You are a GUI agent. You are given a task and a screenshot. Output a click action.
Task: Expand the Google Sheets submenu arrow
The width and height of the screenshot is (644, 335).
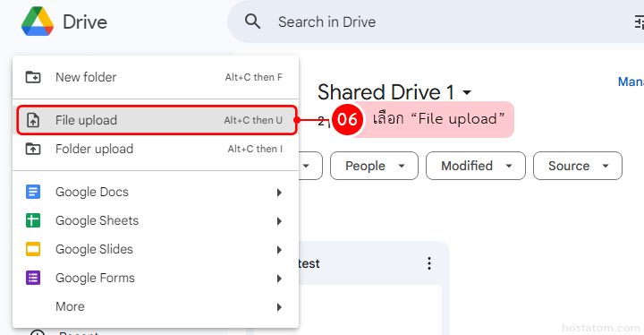[279, 221]
